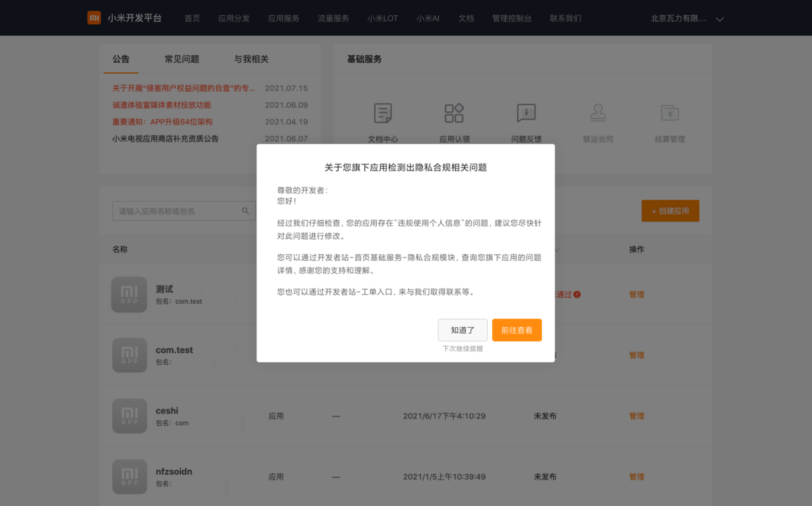Click the 未发布 status in the ceshi row
The image size is (812, 506).
tap(546, 416)
